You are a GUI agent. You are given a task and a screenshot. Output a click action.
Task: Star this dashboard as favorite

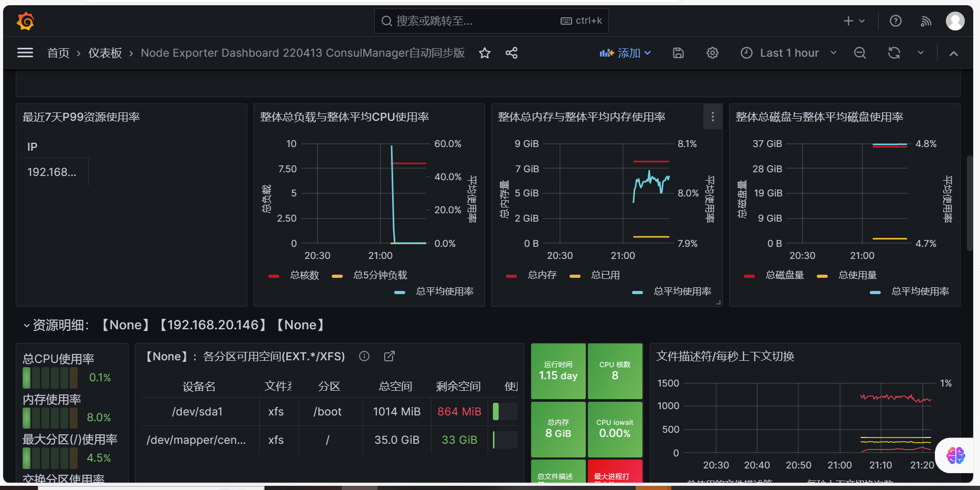tap(484, 53)
